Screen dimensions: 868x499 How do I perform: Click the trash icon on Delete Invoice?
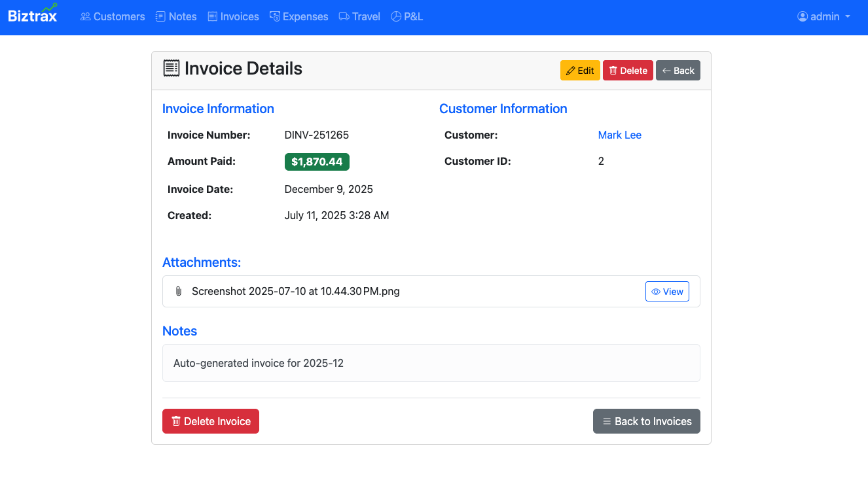[x=175, y=421]
